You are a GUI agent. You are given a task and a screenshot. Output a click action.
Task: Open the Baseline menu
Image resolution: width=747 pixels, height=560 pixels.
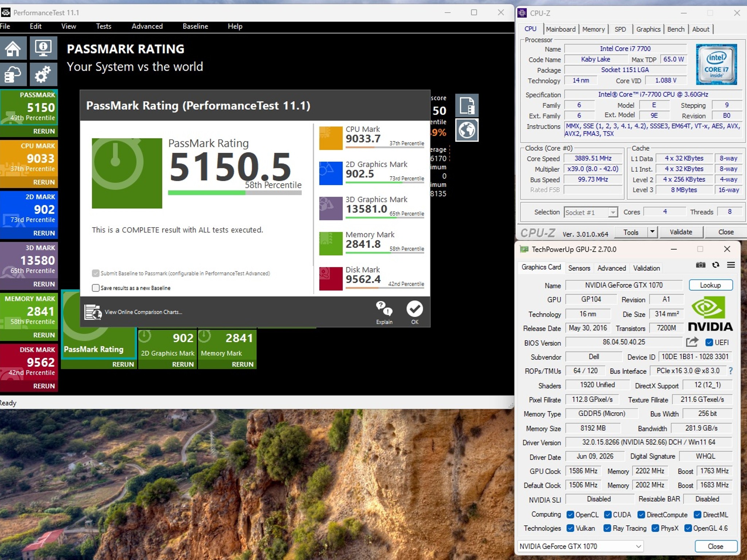[196, 26]
